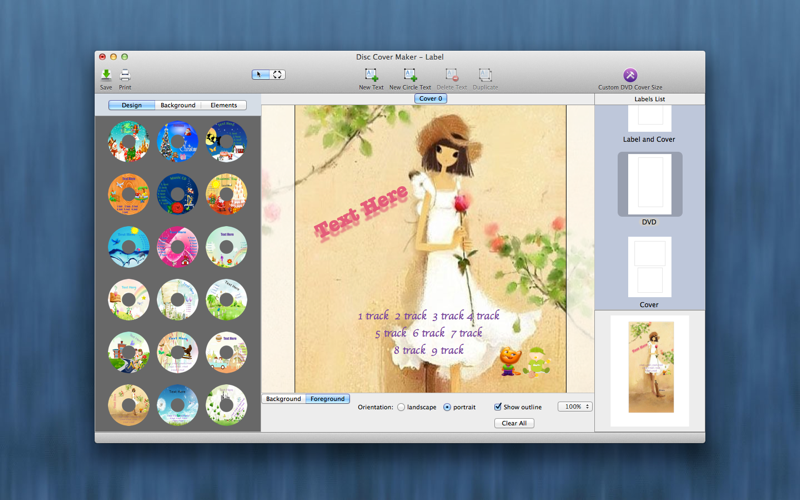The height and width of the screenshot is (500, 800).
Task: Pick the blue ocean waves disc design
Action: pyautogui.click(x=129, y=247)
